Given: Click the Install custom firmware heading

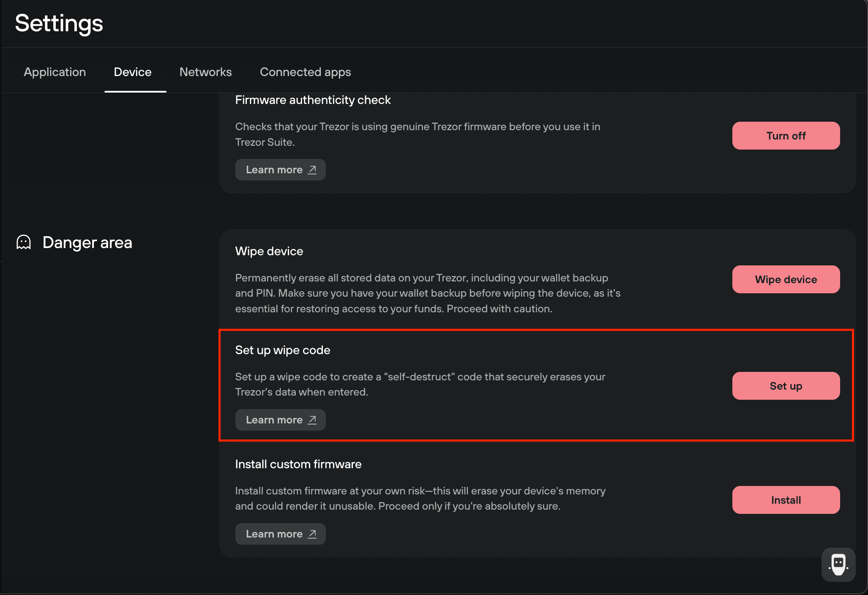Looking at the screenshot, I should pyautogui.click(x=298, y=464).
